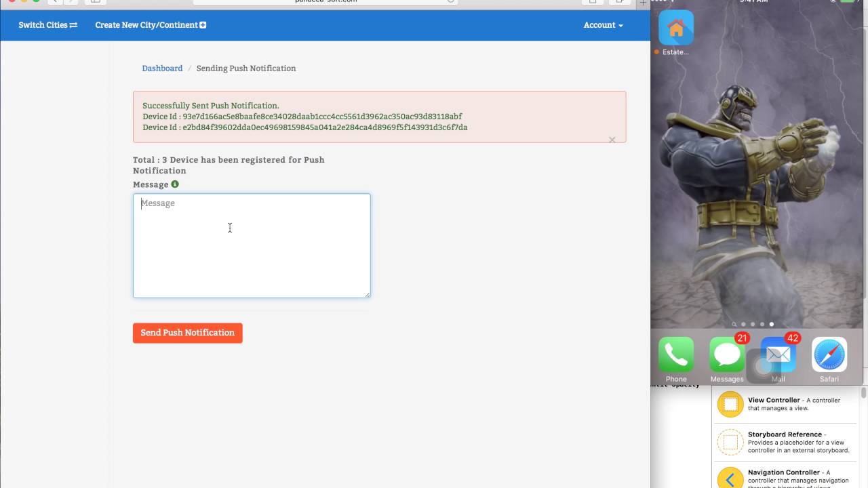868x488 pixels.
Task: Click the green info icon beside Message
Action: [175, 184]
